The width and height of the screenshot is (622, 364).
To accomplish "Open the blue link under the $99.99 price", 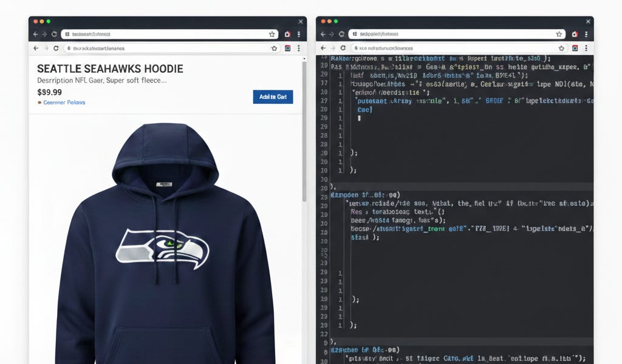I will tap(64, 102).
